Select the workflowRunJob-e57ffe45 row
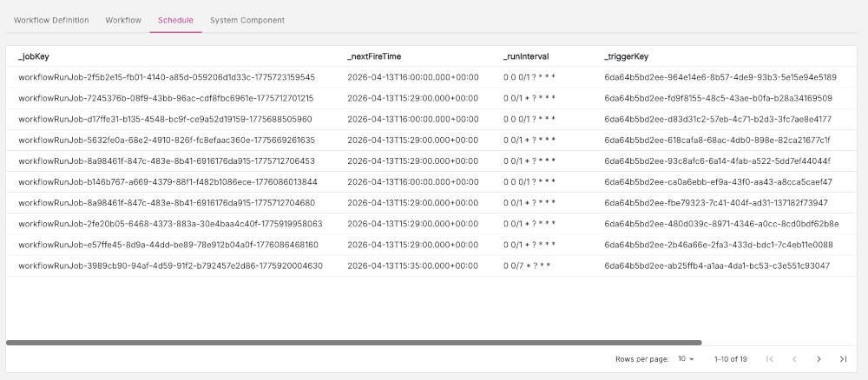 click(x=168, y=245)
